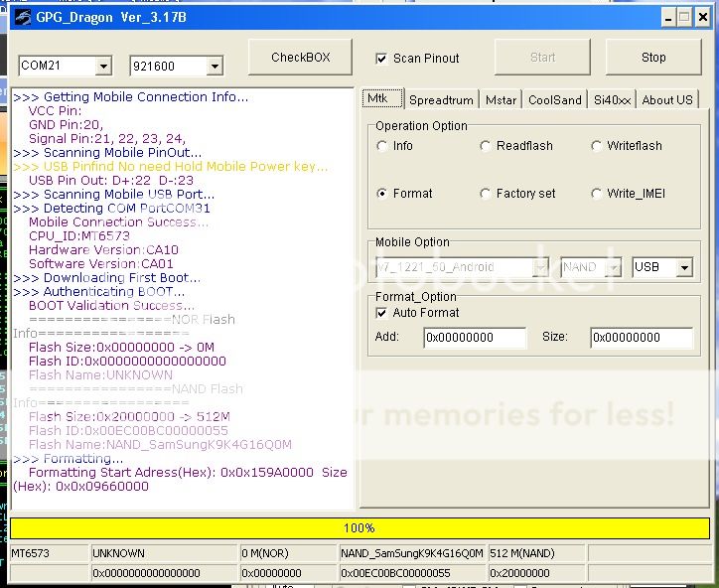Enable the Scan Pinout checkbox
Image resolution: width=719 pixels, height=588 pixels.
(382, 59)
